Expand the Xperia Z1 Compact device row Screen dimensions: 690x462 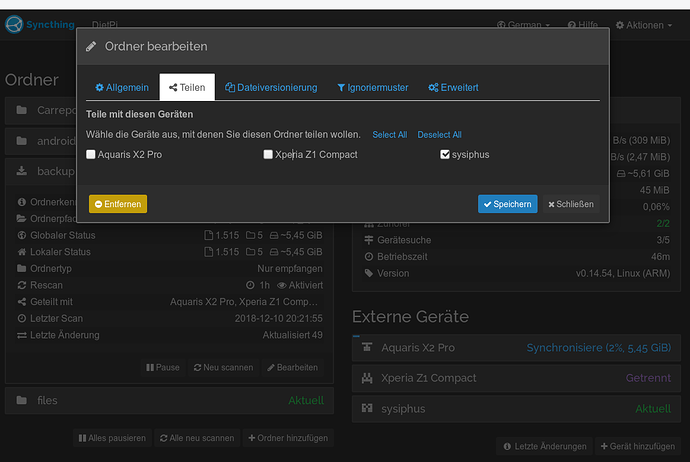[516, 378]
